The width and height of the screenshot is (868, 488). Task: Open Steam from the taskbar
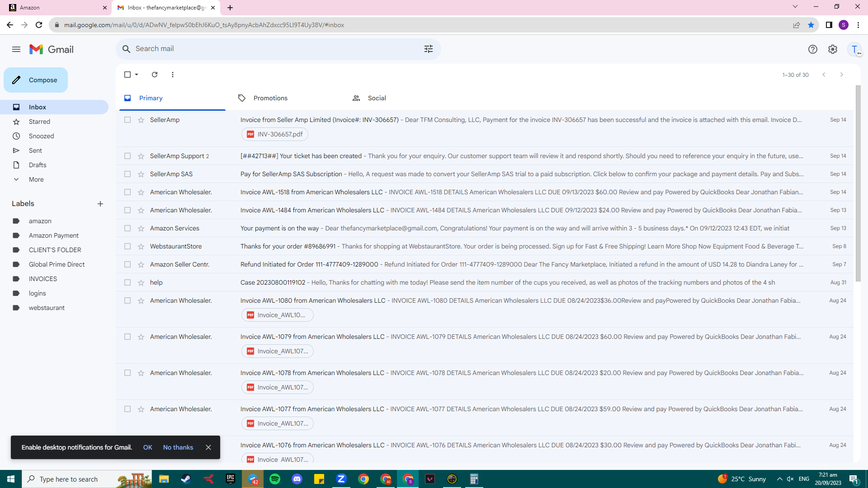click(186, 479)
